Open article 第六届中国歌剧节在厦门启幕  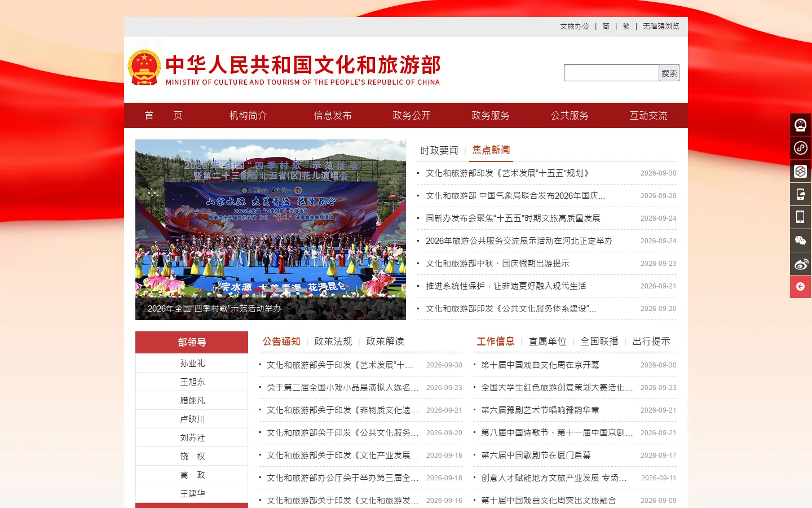[536, 456]
